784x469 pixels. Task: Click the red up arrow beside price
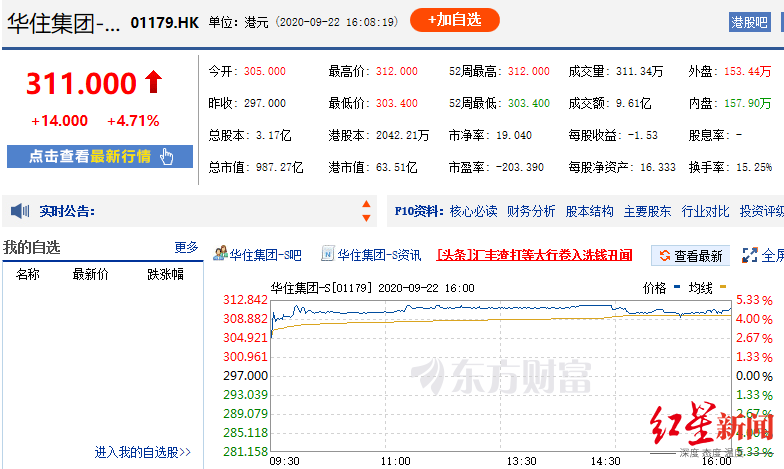(x=154, y=82)
